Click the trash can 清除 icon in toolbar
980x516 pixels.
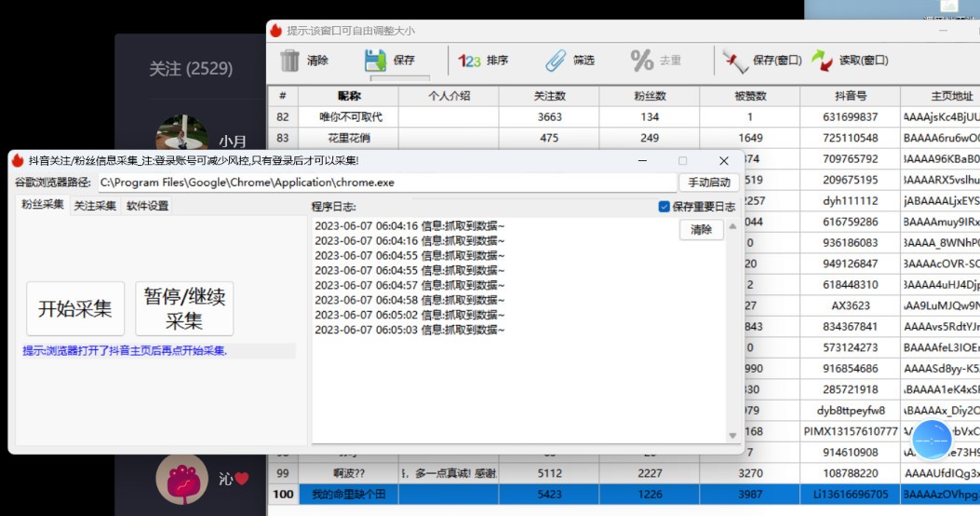289,61
